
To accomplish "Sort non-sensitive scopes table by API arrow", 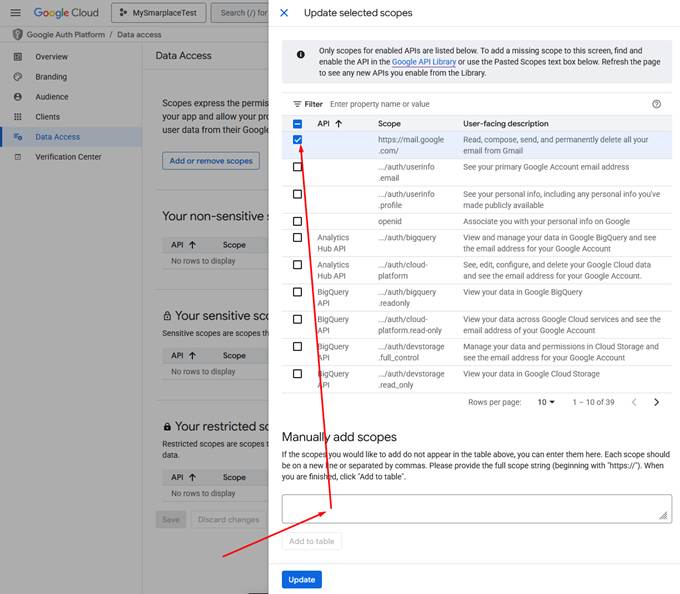I will [193, 245].
